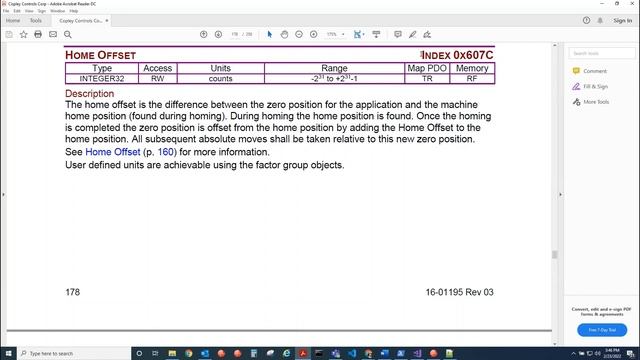Bookmark document with the star icon

[24, 35]
